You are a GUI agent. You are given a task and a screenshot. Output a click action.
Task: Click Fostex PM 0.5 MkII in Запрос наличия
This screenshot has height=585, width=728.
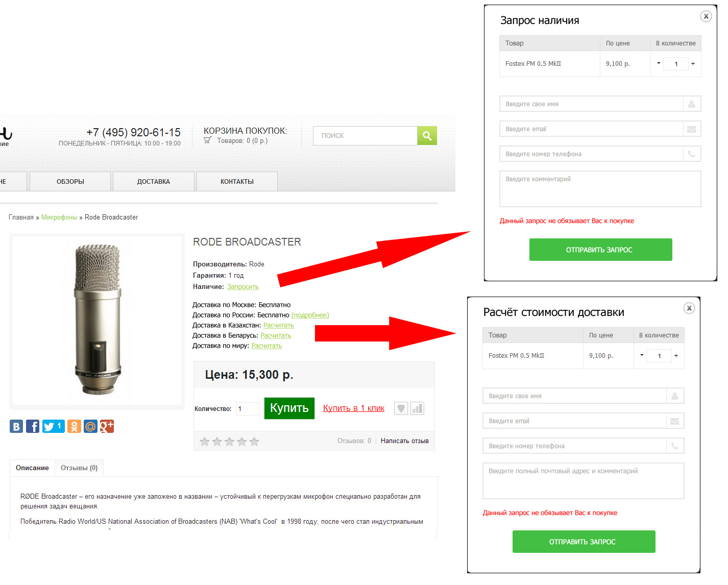[533, 64]
